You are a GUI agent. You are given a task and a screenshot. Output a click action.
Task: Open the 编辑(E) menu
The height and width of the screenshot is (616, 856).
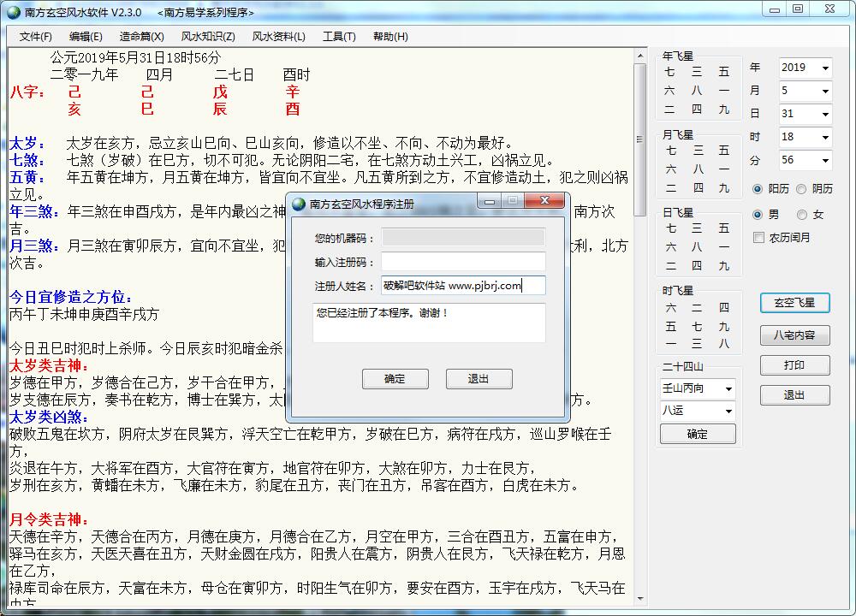click(86, 37)
